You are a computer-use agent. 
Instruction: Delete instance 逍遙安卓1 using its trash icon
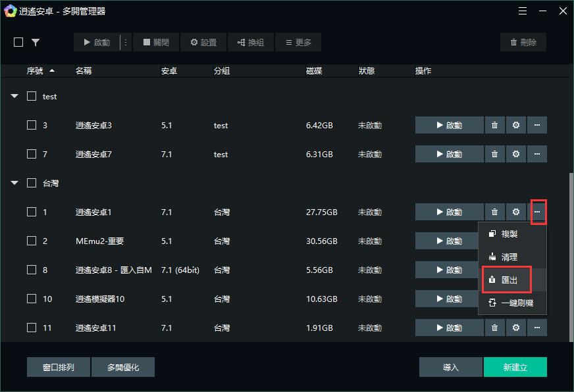pos(494,212)
